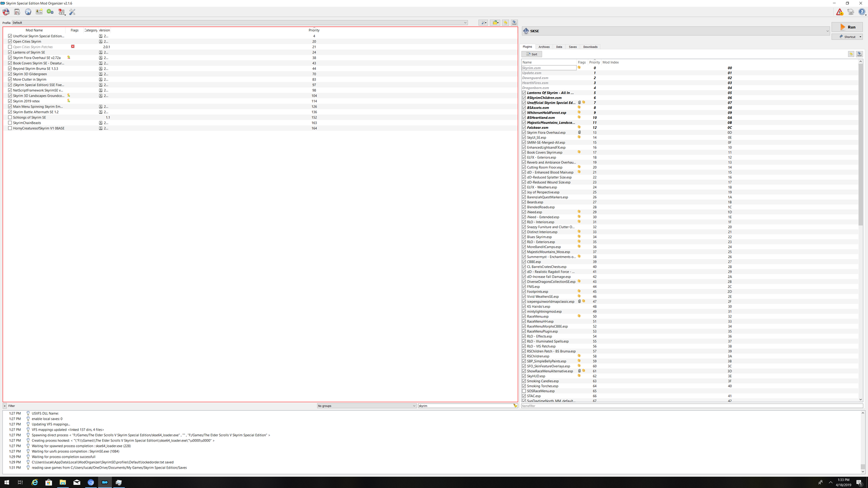Open the Help question mark icon

coord(862,12)
